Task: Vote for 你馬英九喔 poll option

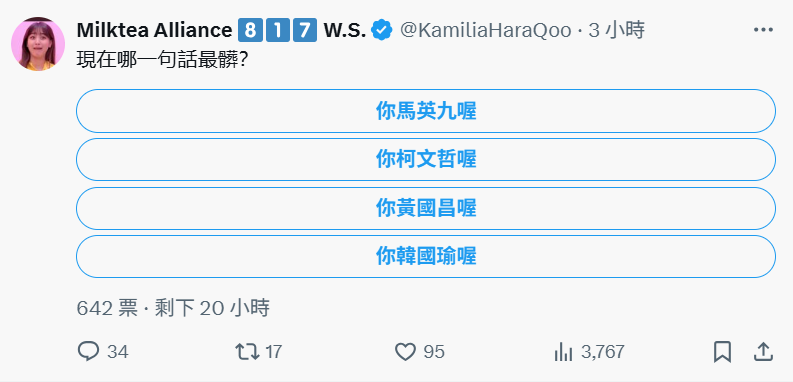Action: click(x=426, y=111)
